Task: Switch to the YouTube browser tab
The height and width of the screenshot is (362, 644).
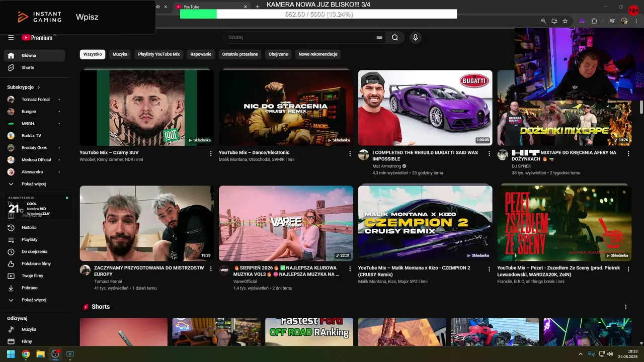Action: [x=211, y=7]
